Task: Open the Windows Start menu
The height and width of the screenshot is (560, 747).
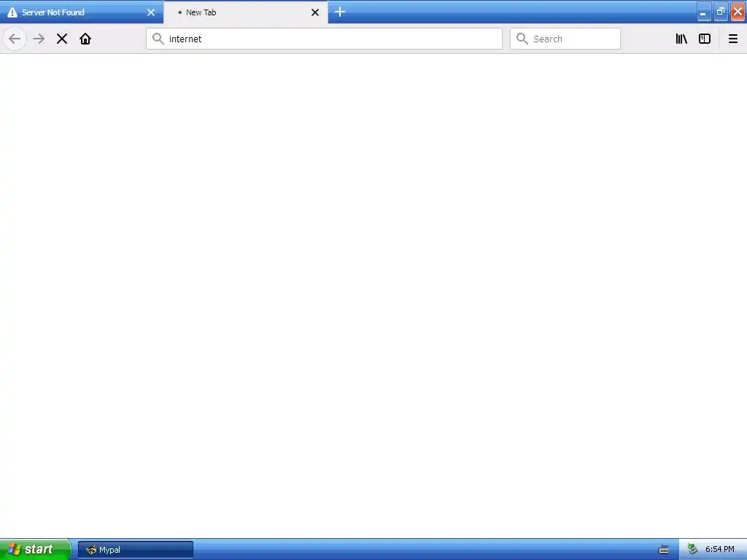Action: 35,549
